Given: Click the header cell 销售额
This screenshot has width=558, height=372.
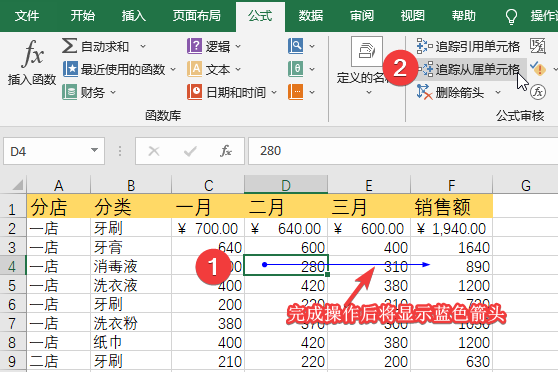Looking at the screenshot, I should pos(452,206).
